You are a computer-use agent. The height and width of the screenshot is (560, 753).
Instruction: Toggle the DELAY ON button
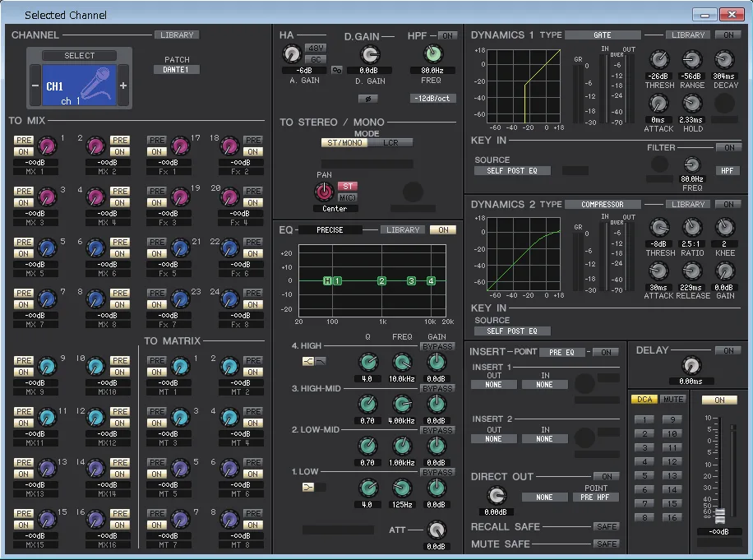(x=728, y=350)
